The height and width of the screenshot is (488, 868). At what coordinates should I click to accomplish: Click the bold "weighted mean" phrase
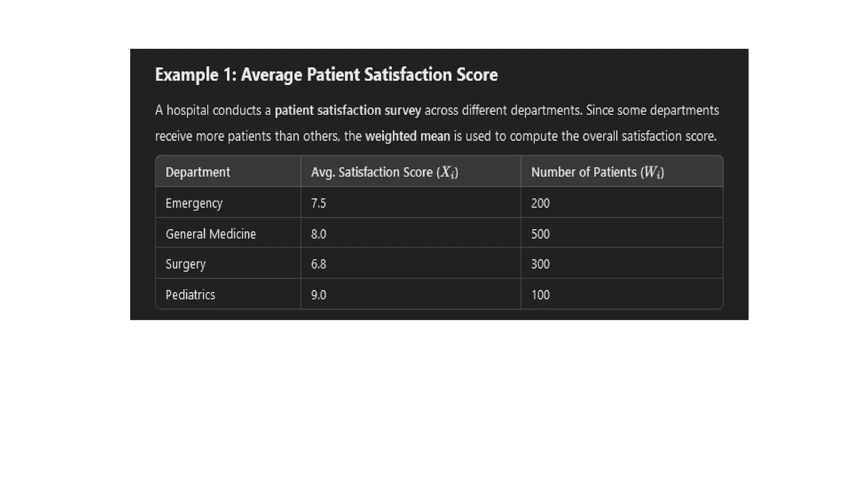407,136
